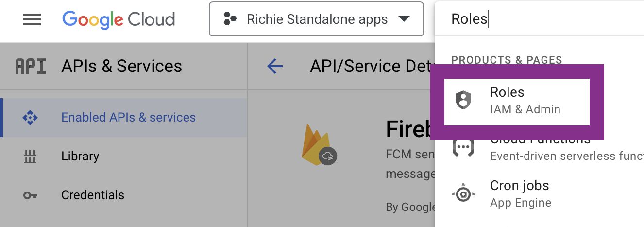Screen dimensions: 644x227
Task: Select Roles IAM & Admin search result
Action: [517, 100]
